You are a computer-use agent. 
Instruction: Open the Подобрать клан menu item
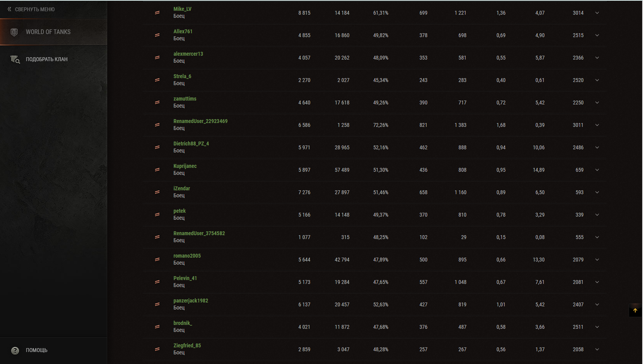click(53, 59)
